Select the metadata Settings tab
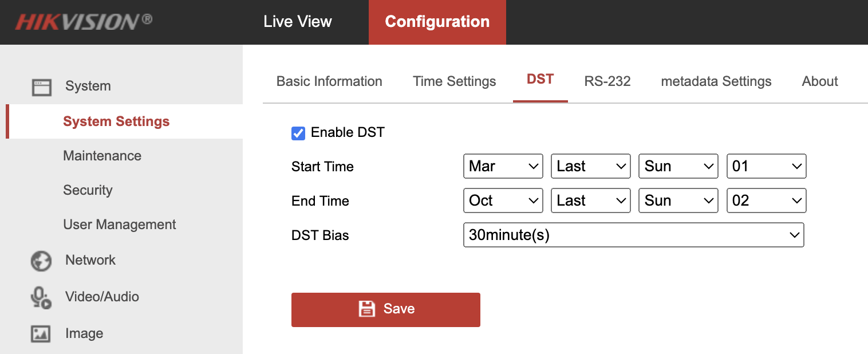Image resolution: width=868 pixels, height=354 pixels. [x=716, y=81]
